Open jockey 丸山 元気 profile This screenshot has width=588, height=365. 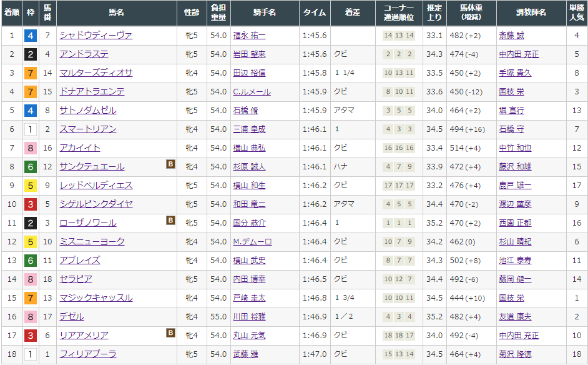[x=249, y=336]
